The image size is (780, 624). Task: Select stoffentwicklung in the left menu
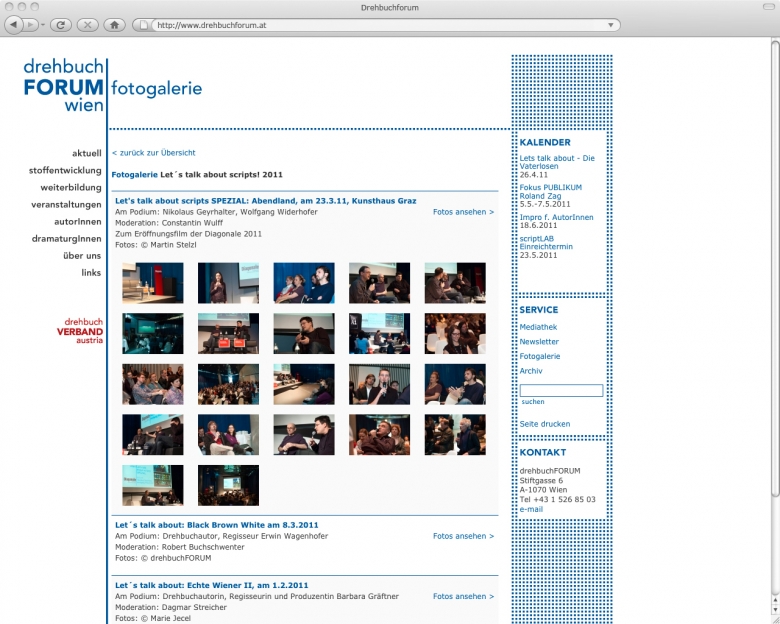(65, 170)
